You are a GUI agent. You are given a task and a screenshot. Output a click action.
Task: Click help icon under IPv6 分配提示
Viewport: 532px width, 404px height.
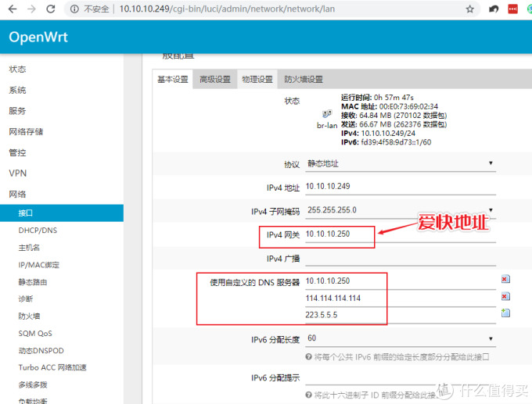coord(308,395)
